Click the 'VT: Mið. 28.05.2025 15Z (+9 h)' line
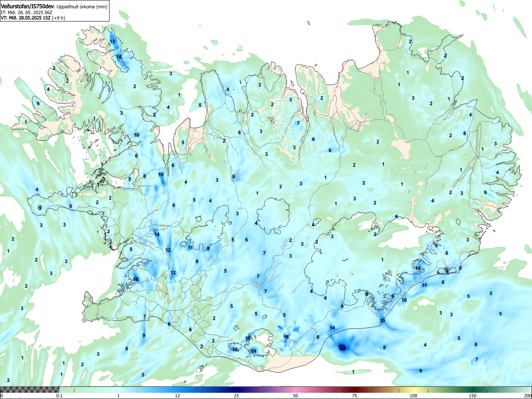This screenshot has width=532, height=399. coord(33,18)
